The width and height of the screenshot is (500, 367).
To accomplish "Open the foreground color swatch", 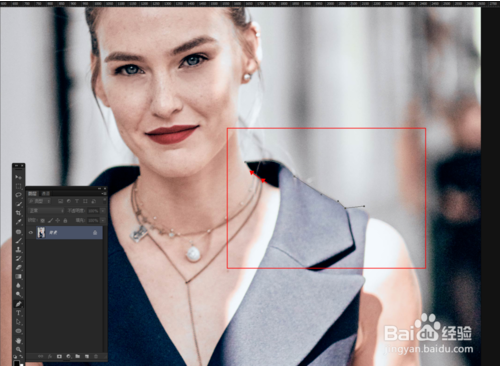I will (16, 363).
